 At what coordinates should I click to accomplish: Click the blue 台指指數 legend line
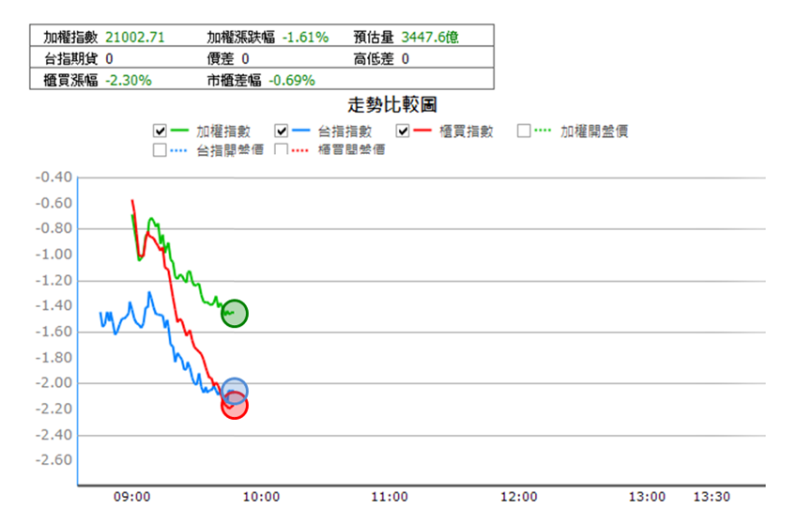click(301, 131)
